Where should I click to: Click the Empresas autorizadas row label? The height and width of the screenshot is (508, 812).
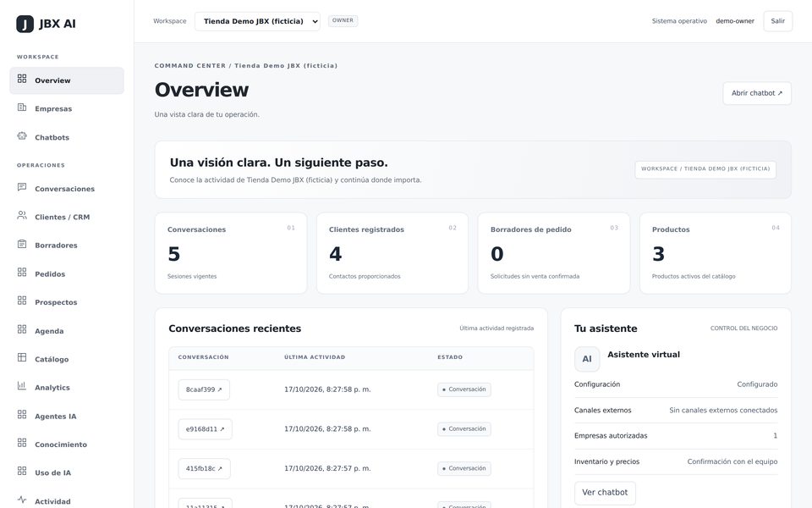pos(611,436)
